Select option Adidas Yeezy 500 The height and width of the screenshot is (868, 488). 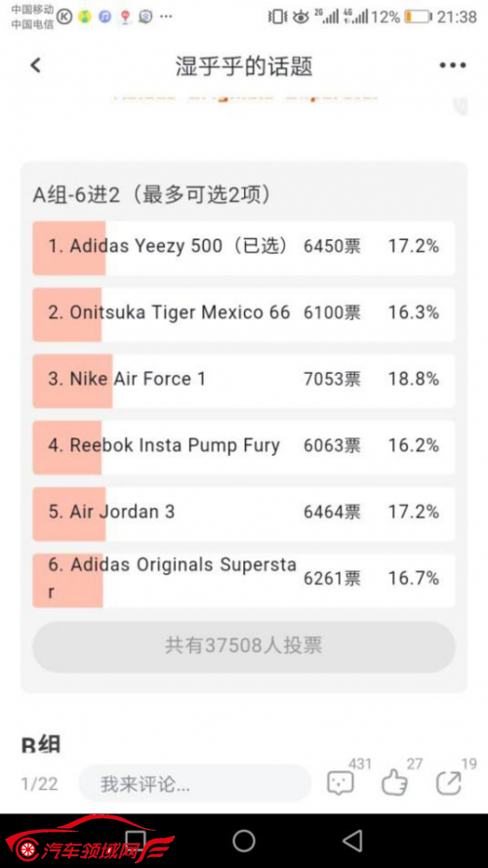coord(243,247)
